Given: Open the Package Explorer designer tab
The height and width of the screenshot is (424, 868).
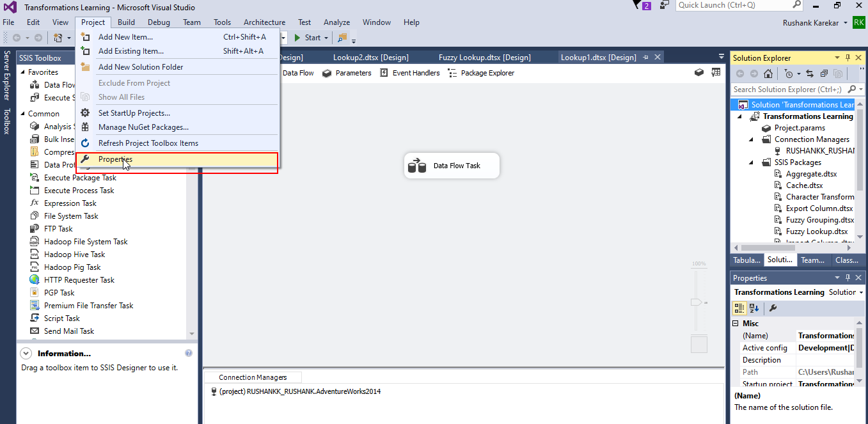Looking at the screenshot, I should [x=481, y=73].
